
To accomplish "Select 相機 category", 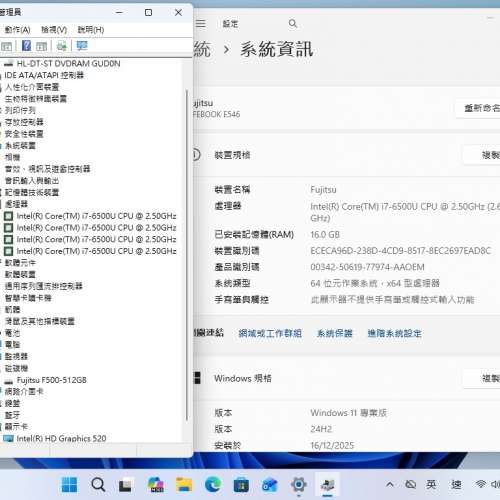I will [12, 157].
